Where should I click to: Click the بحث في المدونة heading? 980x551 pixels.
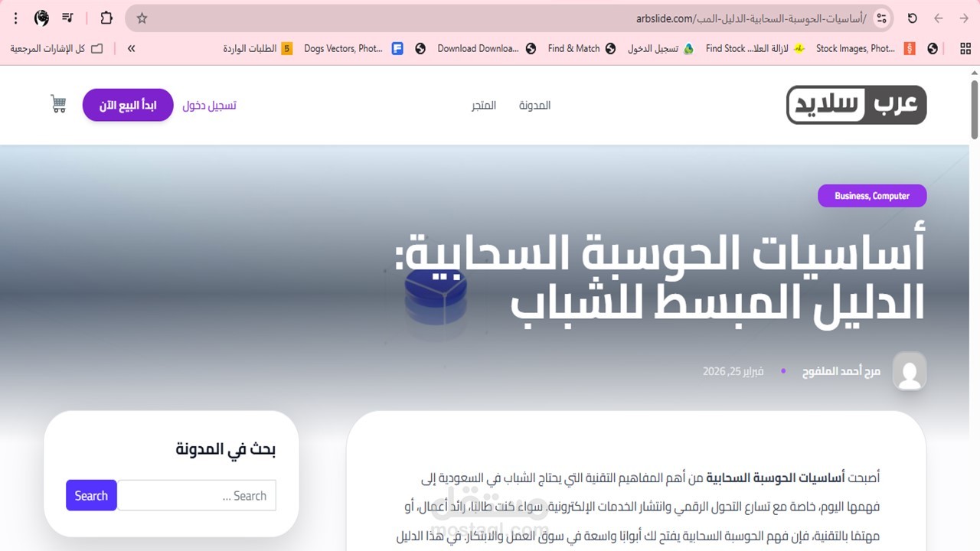225,449
